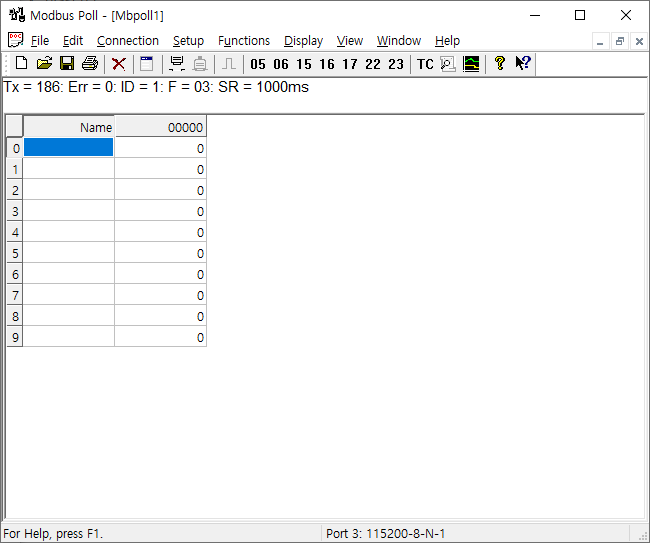This screenshot has height=543, width=650.
Task: Open the View menu
Action: (349, 41)
